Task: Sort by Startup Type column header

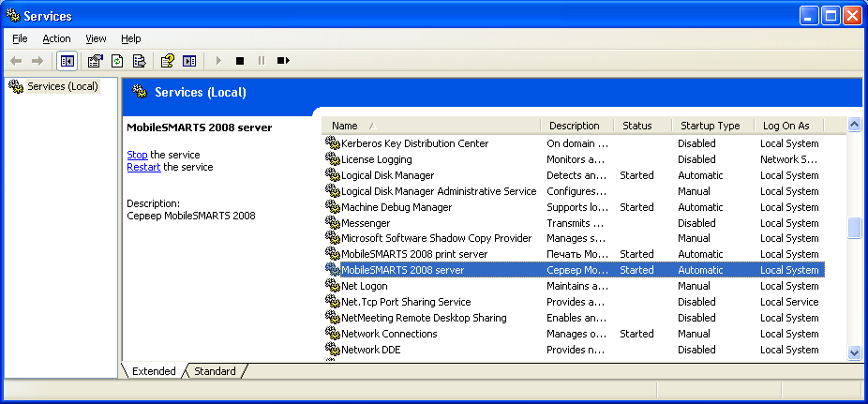Action: pyautogui.click(x=713, y=126)
